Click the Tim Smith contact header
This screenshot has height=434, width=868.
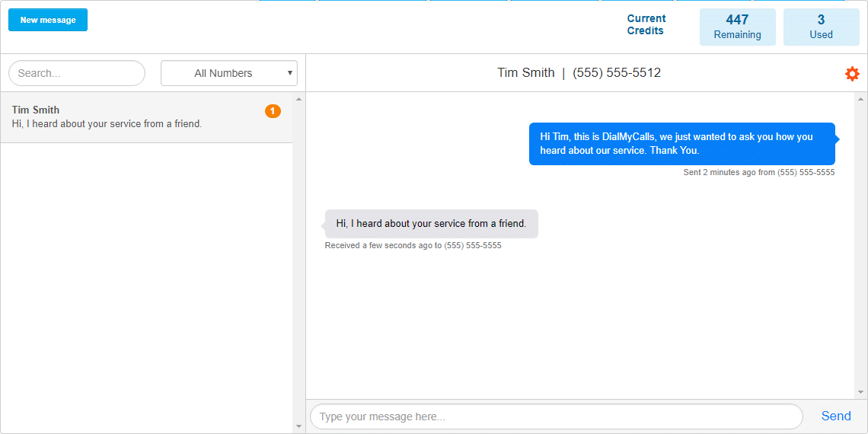coord(579,73)
